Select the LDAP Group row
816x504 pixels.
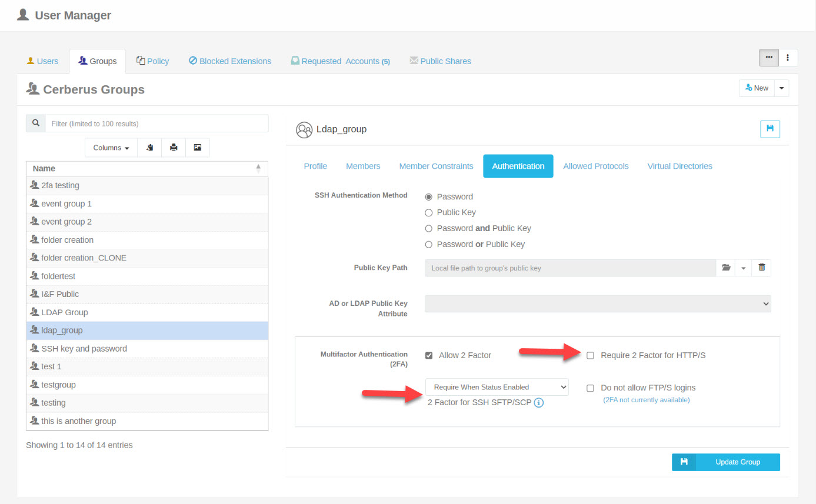point(147,312)
